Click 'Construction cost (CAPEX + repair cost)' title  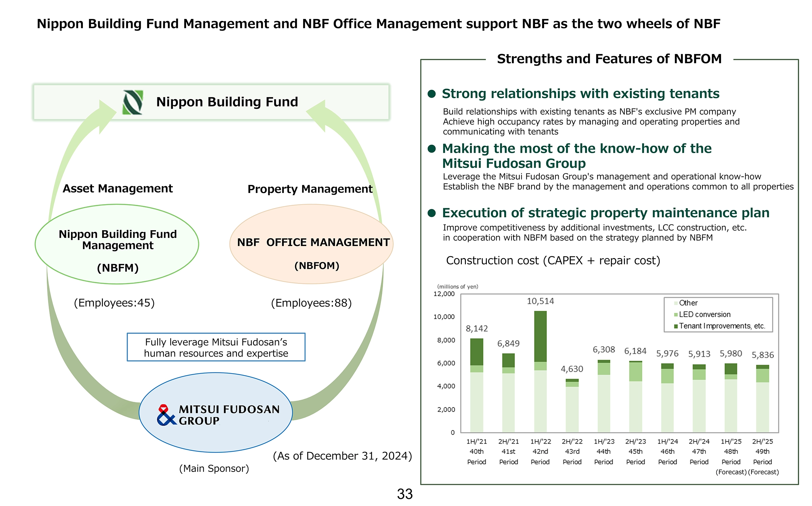coord(553,261)
